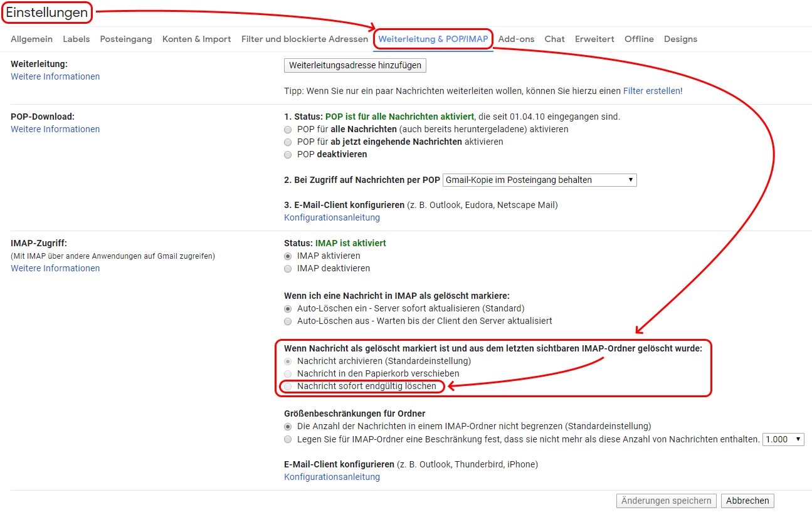Select the Add-ons tab
The width and height of the screenshot is (812, 515).
click(x=516, y=39)
